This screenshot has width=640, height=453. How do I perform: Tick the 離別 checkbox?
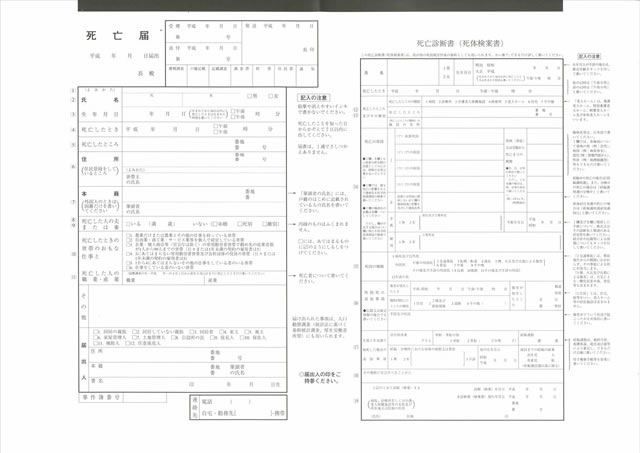pyautogui.click(x=265, y=224)
